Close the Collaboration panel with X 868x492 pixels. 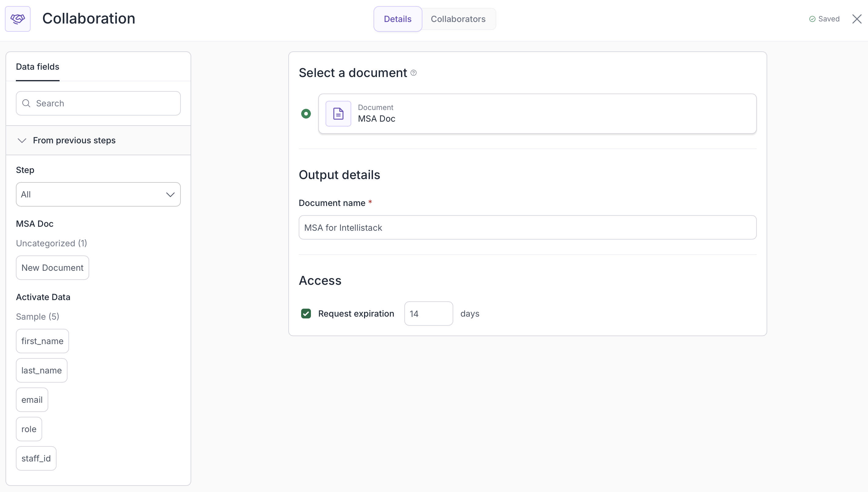tap(856, 19)
